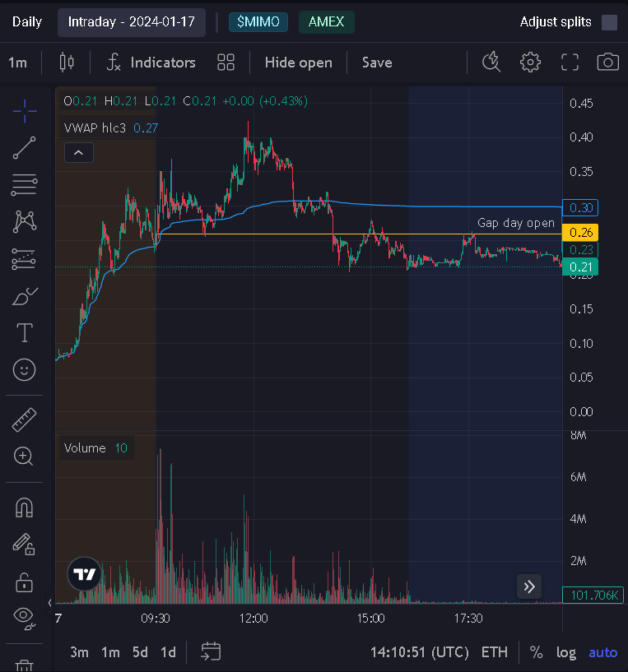Toggle percent scale mode
The image size is (628, 672).
click(x=536, y=652)
